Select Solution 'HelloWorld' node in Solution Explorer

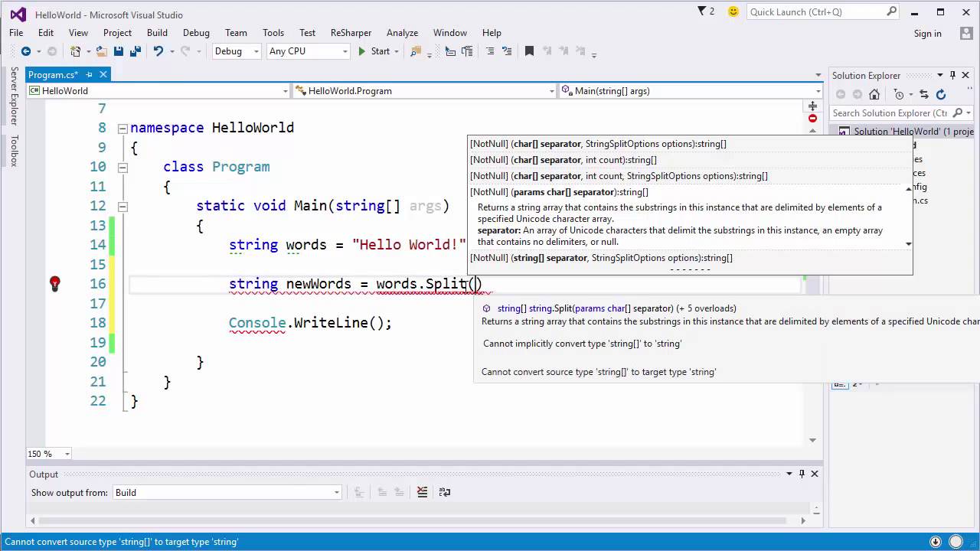pyautogui.click(x=906, y=132)
